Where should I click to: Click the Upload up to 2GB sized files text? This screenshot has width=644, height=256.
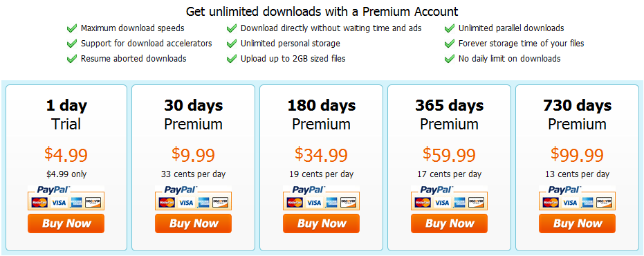[x=293, y=58]
